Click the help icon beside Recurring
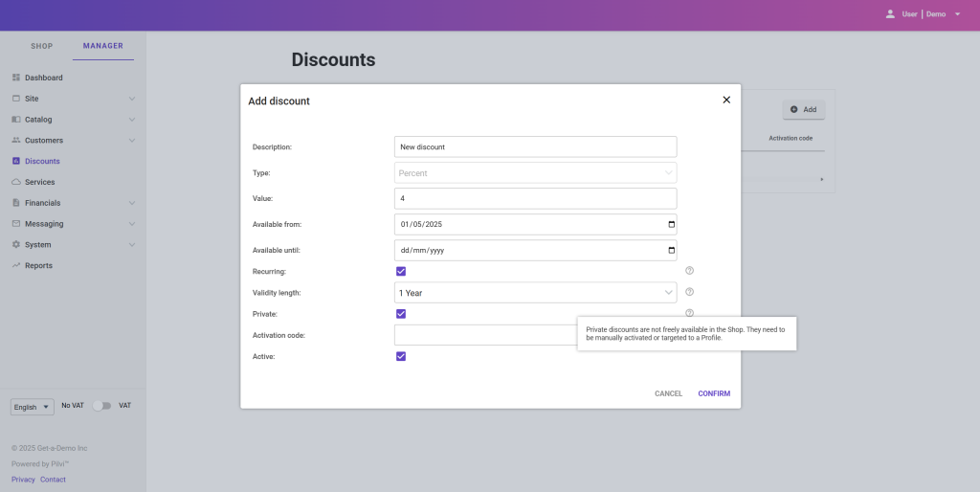The height and width of the screenshot is (492, 980). (689, 271)
